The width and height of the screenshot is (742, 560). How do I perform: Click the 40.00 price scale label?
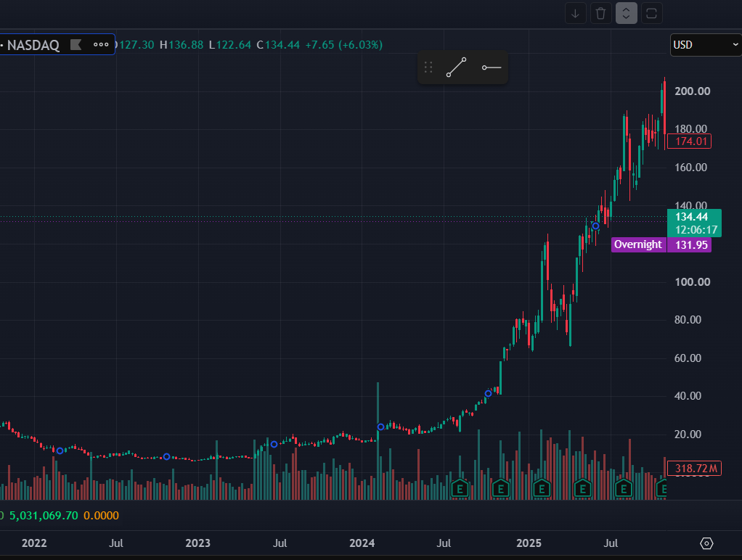click(688, 396)
